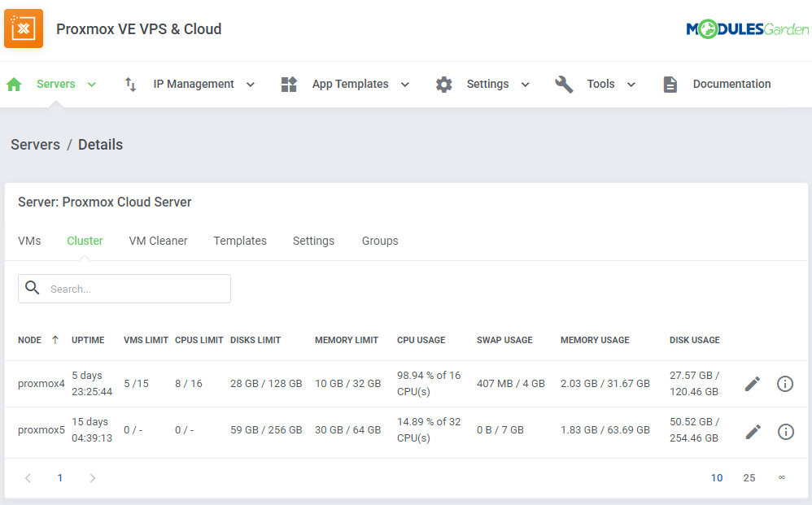Image resolution: width=812 pixels, height=505 pixels.
Task: Click the 'Server: Proxmox Cloud Server' title
Action: click(105, 202)
